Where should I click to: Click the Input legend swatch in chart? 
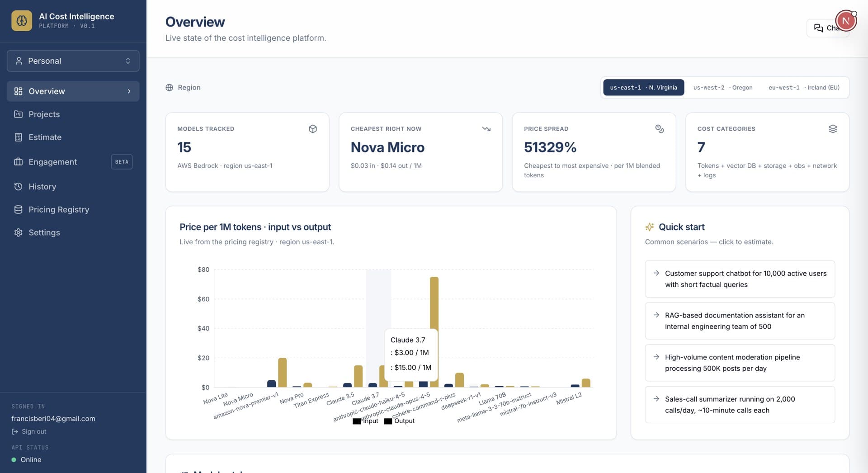(x=357, y=421)
